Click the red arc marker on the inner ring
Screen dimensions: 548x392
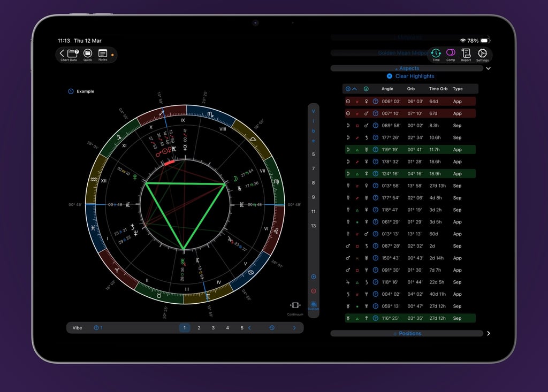pyautogui.click(x=169, y=163)
